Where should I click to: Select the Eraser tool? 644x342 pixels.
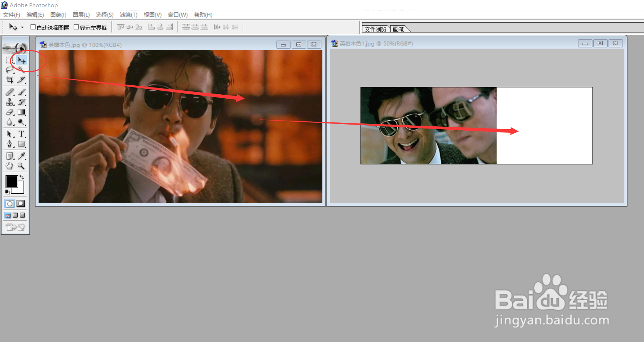pyautogui.click(x=10, y=112)
